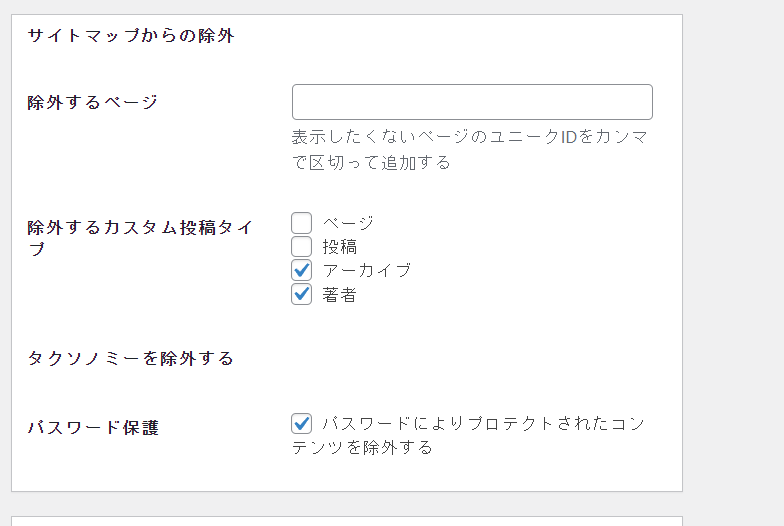
Task: Click the 投稿 checkbox label text
Action: [340, 246]
